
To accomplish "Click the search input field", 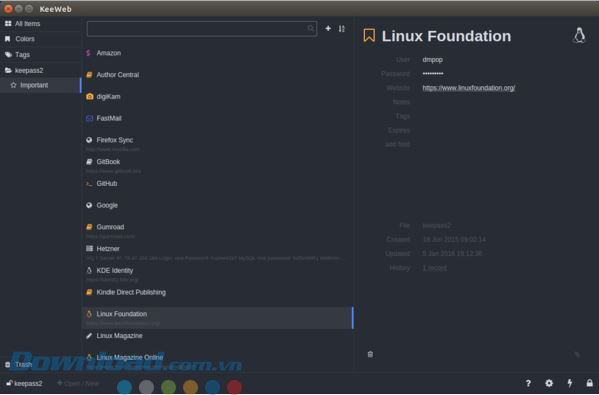I will [x=201, y=29].
